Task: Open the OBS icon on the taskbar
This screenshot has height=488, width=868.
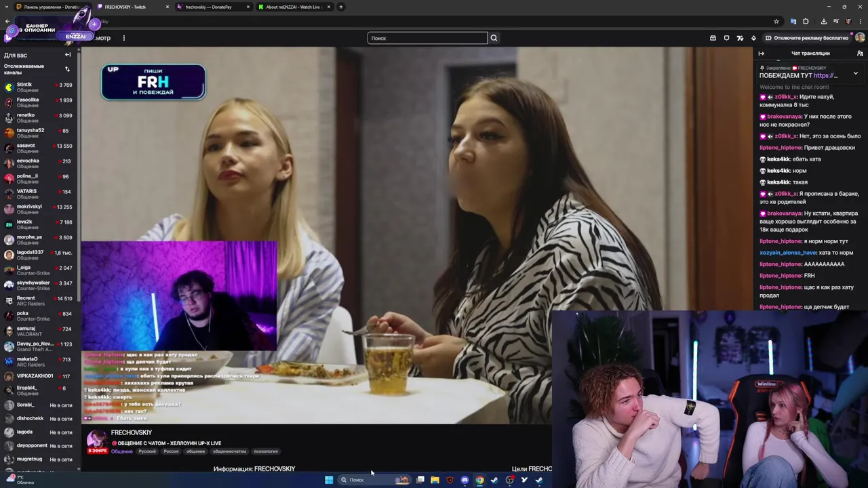Action: [509, 480]
